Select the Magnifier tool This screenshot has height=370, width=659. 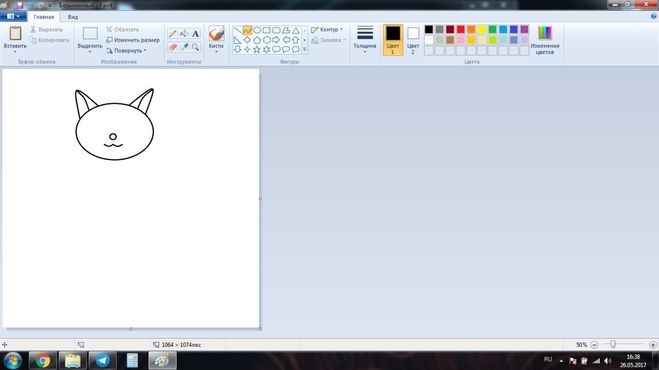(195, 47)
